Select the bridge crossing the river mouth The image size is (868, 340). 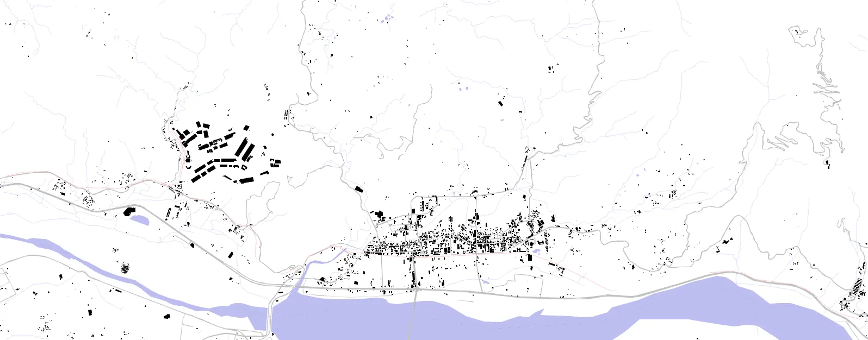coord(270,318)
